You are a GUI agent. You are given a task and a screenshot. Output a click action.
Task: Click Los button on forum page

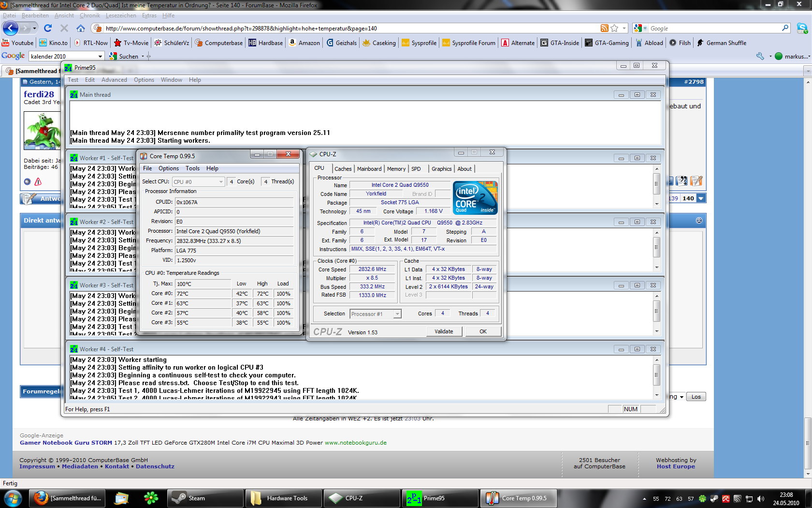pos(696,397)
